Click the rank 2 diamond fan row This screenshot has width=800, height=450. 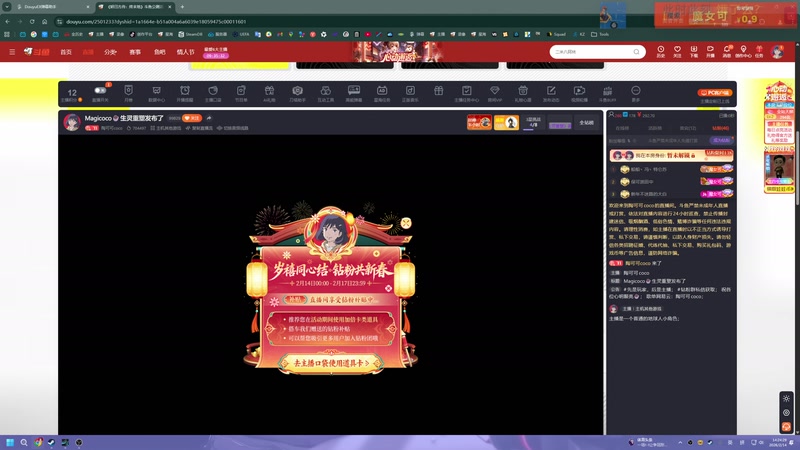tap(671, 181)
